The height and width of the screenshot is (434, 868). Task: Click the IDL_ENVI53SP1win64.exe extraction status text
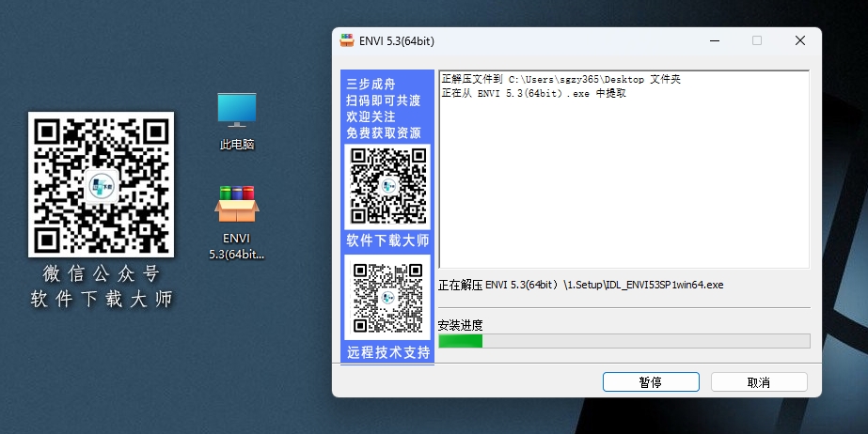tap(580, 286)
